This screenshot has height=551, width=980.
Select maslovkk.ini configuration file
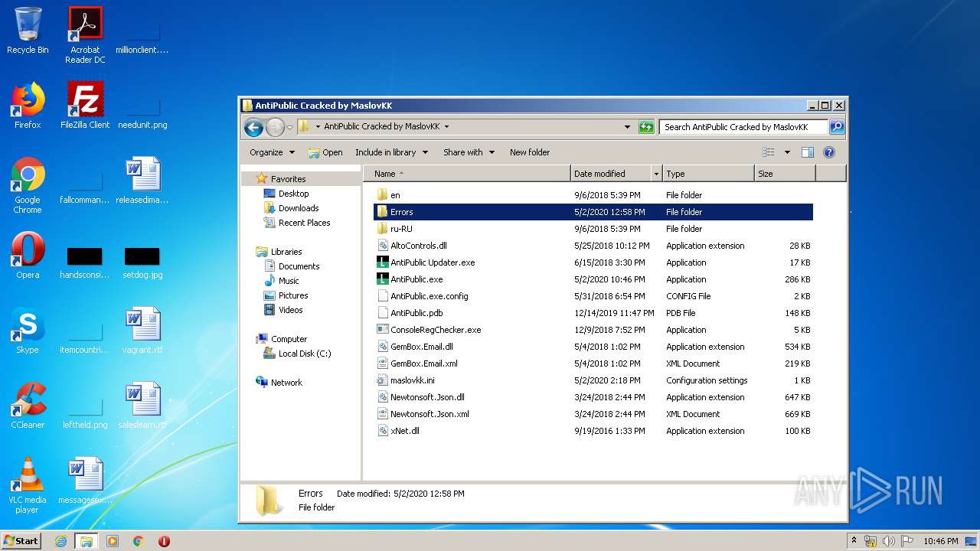[x=412, y=380]
